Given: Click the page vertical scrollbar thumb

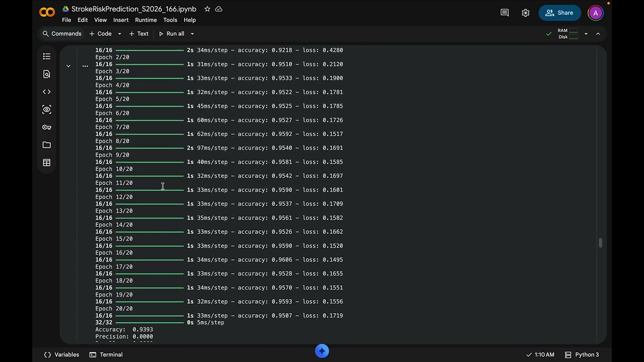Looking at the screenshot, I should point(600,243).
